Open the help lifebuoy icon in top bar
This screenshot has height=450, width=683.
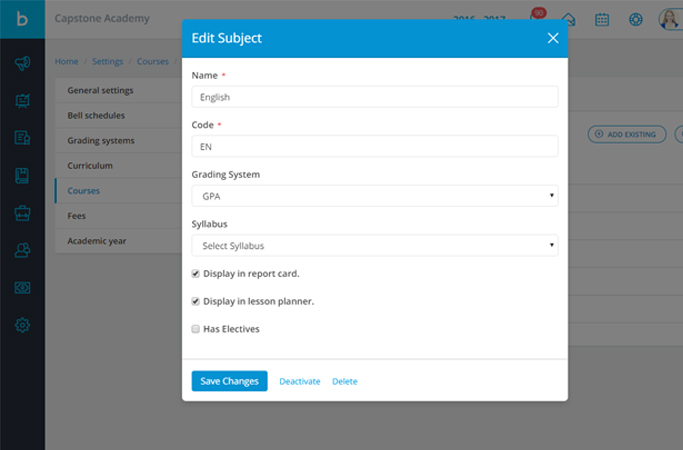tap(636, 20)
